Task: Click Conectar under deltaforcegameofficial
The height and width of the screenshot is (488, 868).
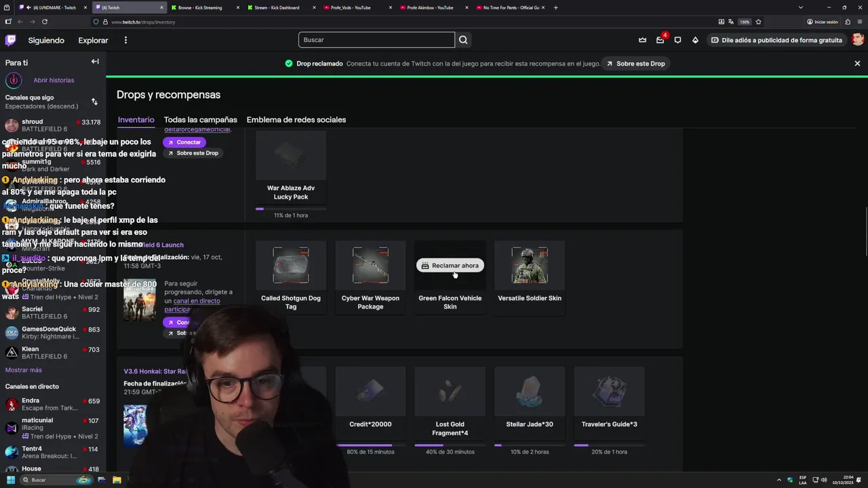Action: [184, 142]
